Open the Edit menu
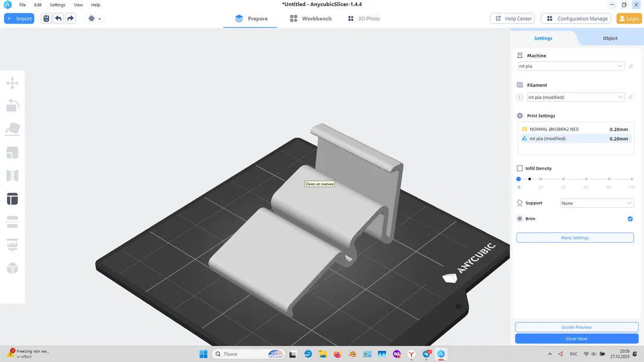The height and width of the screenshot is (362, 644). coord(38,5)
